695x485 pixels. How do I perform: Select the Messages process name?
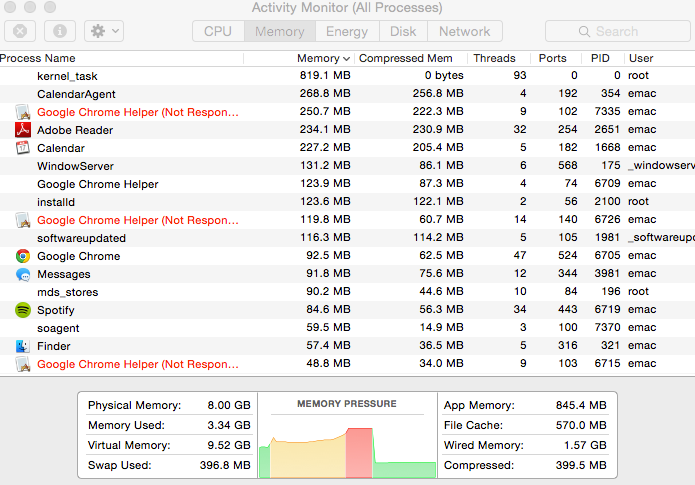(x=63, y=274)
